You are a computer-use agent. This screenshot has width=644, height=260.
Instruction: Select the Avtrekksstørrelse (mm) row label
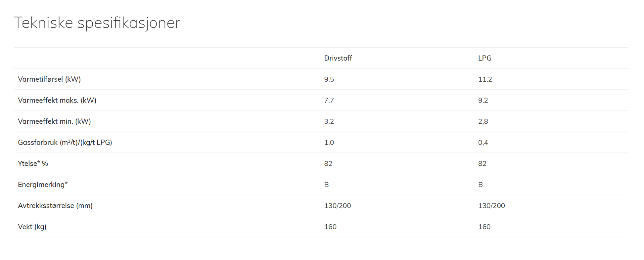pyautogui.click(x=55, y=206)
